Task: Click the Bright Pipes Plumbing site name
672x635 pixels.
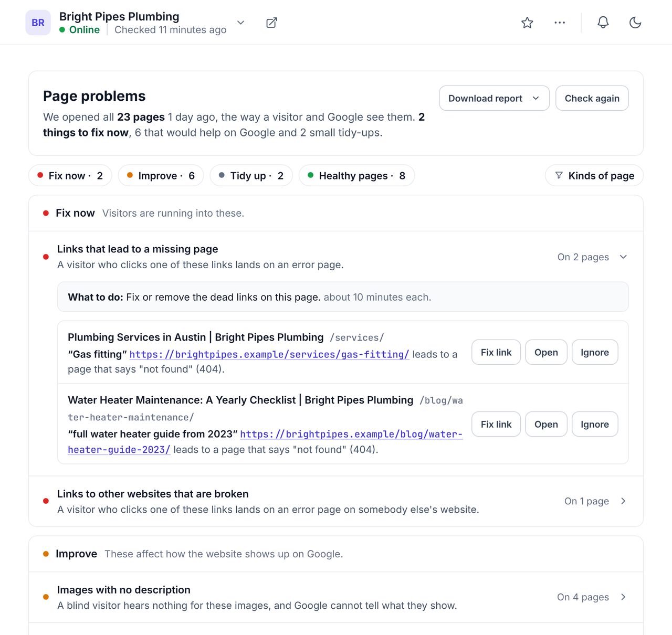Action: [119, 17]
